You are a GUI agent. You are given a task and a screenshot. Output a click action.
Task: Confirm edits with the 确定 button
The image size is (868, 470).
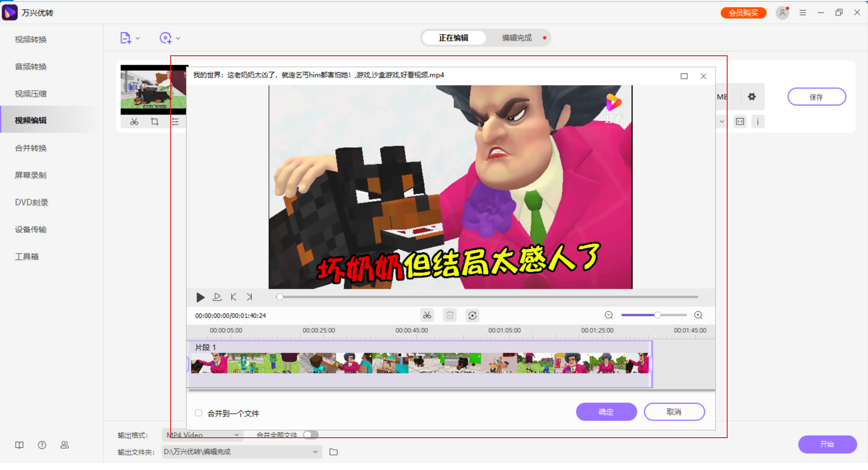point(606,412)
